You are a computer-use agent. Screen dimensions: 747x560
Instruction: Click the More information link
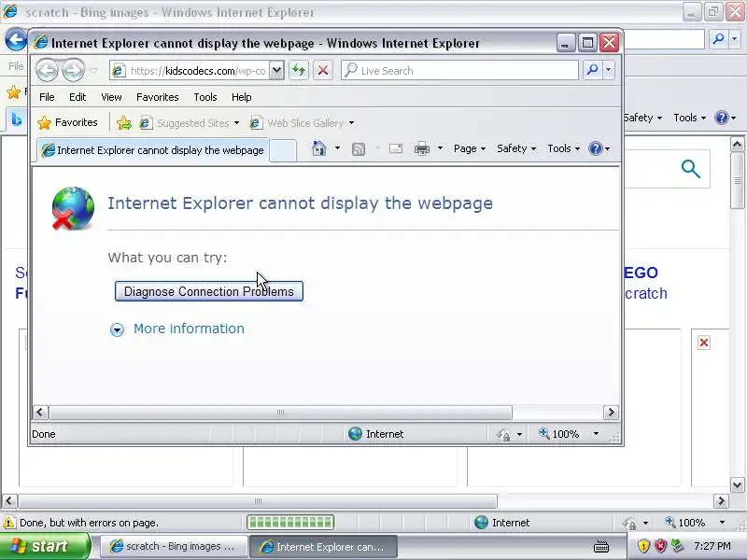tap(189, 329)
